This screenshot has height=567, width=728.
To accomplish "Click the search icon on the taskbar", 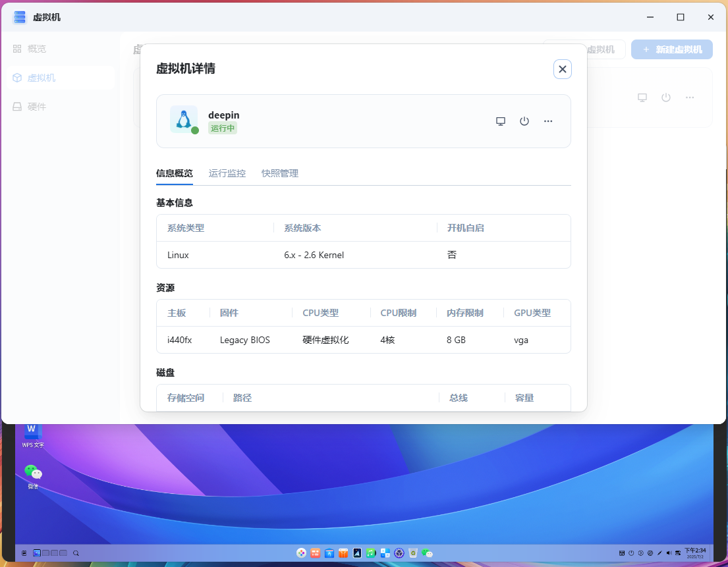I will click(x=76, y=553).
